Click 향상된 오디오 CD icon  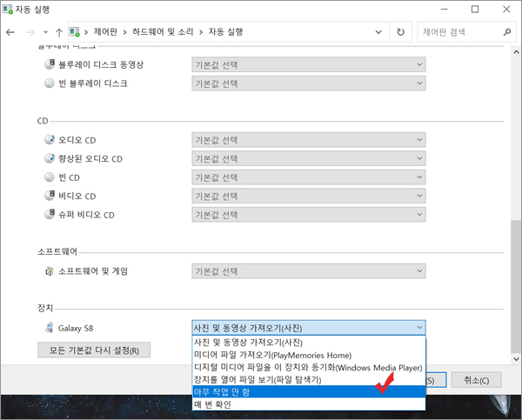point(50,158)
